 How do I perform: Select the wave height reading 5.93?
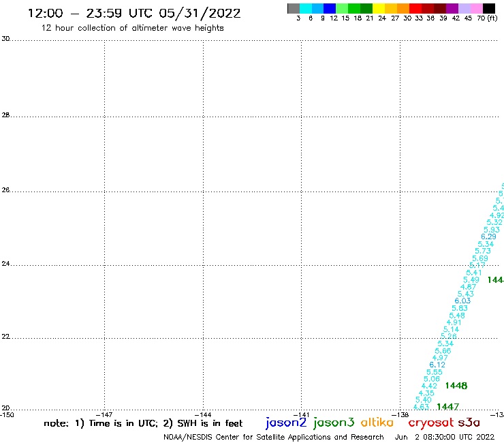(492, 230)
